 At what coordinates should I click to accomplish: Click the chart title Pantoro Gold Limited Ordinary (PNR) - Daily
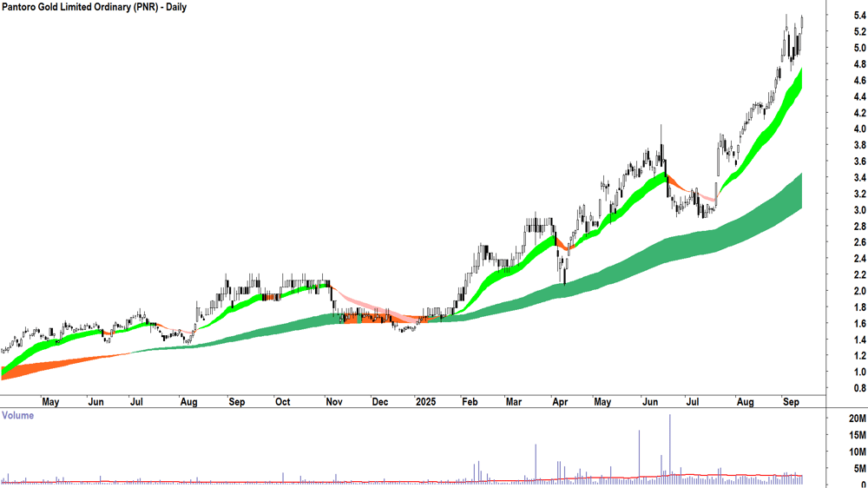point(94,7)
